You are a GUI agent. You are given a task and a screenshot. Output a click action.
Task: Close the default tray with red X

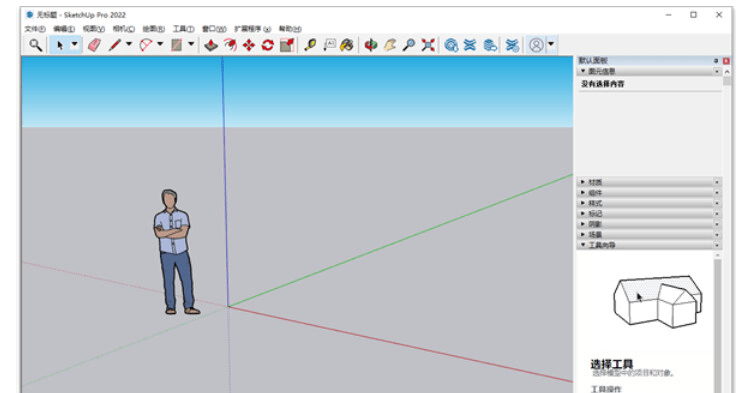pos(726,61)
